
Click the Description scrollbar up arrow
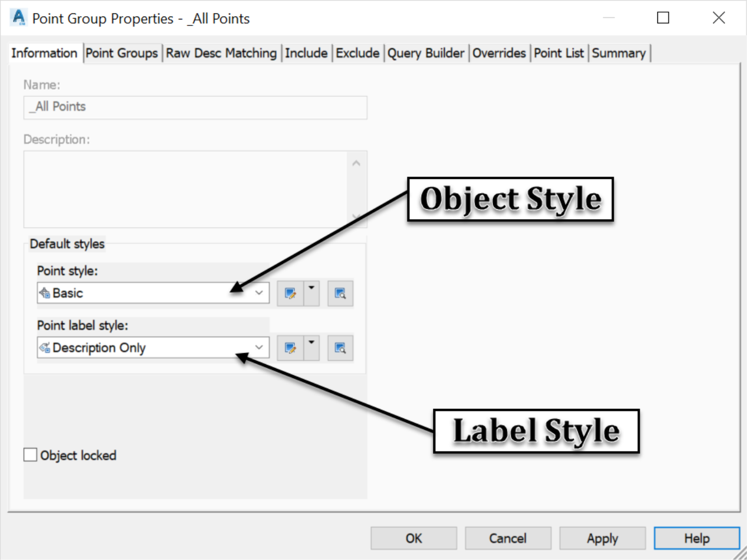(x=356, y=163)
